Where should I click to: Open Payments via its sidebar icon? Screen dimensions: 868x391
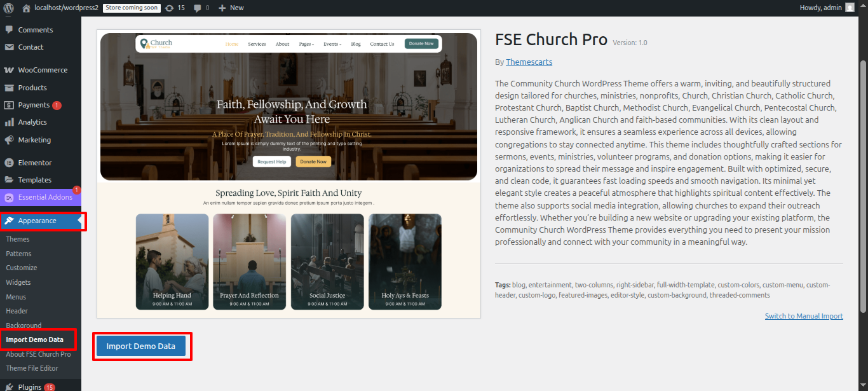[x=9, y=105]
